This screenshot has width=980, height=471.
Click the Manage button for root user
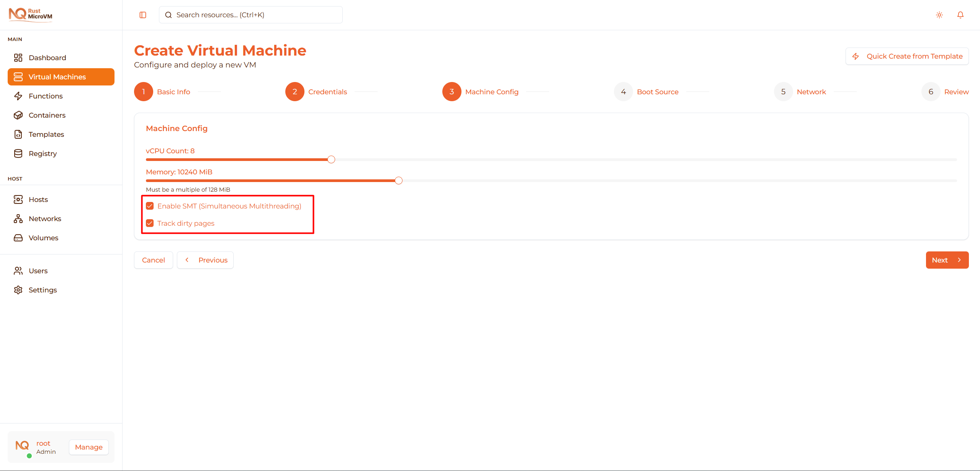(x=88, y=447)
